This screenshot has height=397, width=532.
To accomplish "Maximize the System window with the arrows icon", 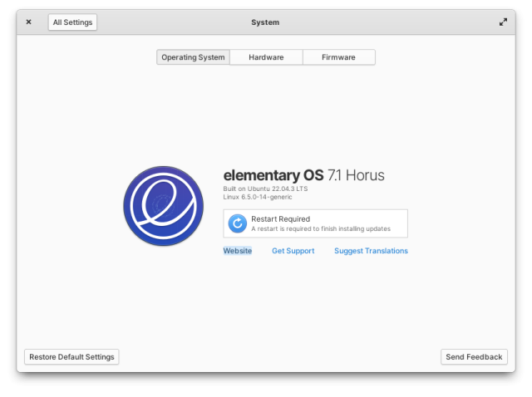I will tap(503, 22).
